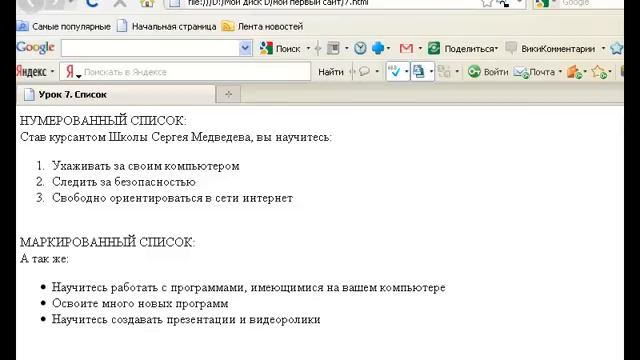Screen dimensions: 640x360
Task: Expand the Почта dropdown arrow
Action: click(x=560, y=72)
